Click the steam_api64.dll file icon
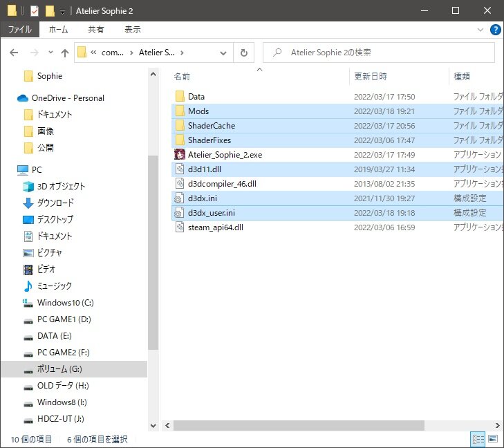Image resolution: width=504 pixels, height=448 pixels. coord(180,227)
